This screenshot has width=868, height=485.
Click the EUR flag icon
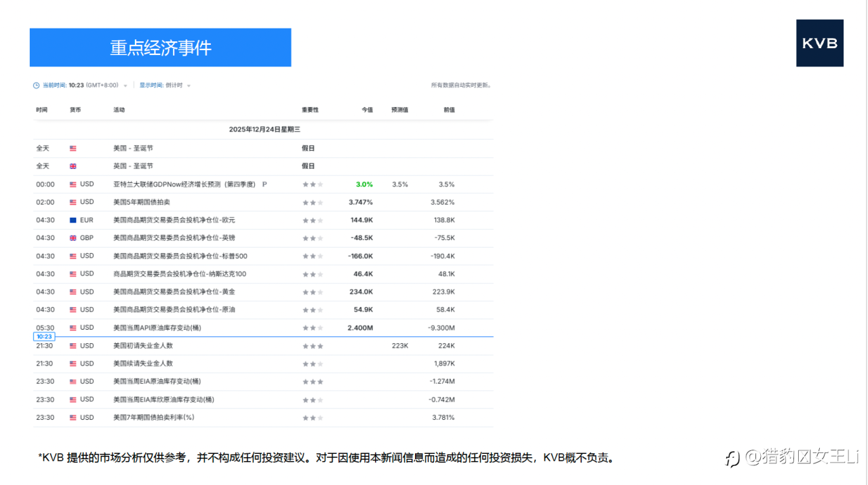(x=73, y=220)
